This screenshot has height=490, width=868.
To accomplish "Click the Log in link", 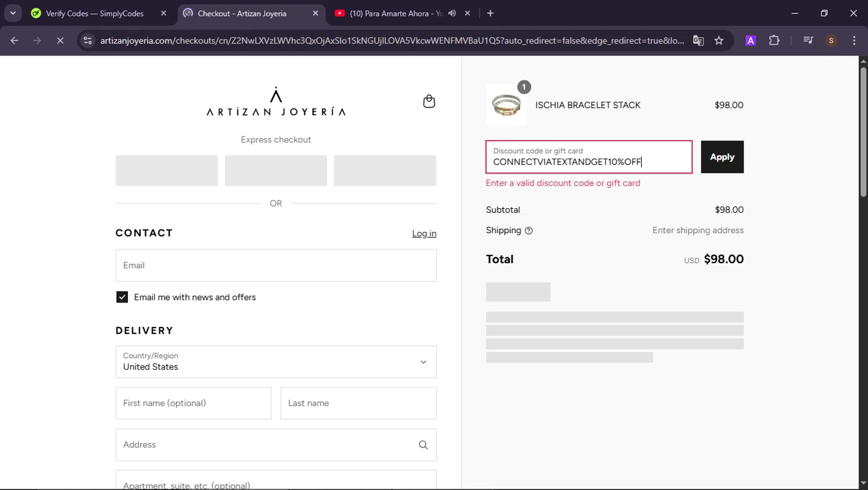I will [424, 233].
